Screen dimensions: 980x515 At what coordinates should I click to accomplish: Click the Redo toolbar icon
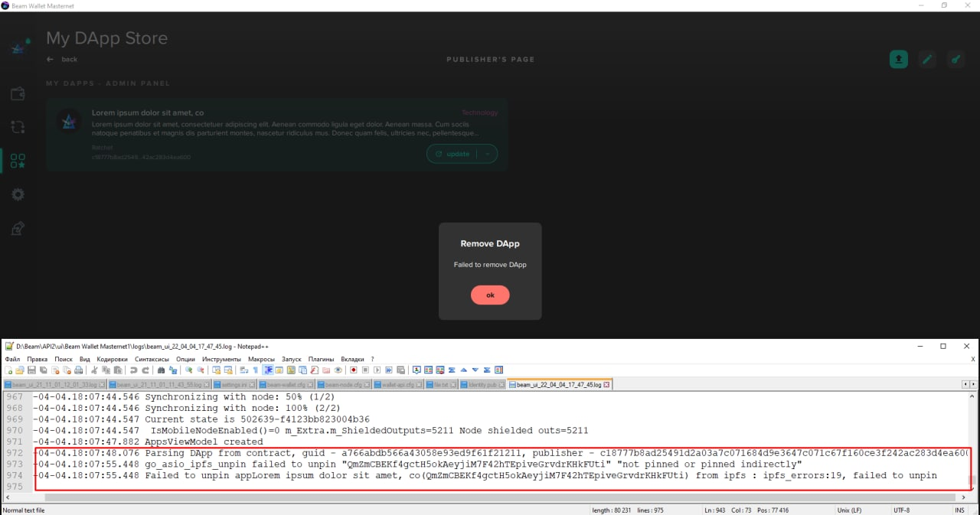click(x=145, y=370)
